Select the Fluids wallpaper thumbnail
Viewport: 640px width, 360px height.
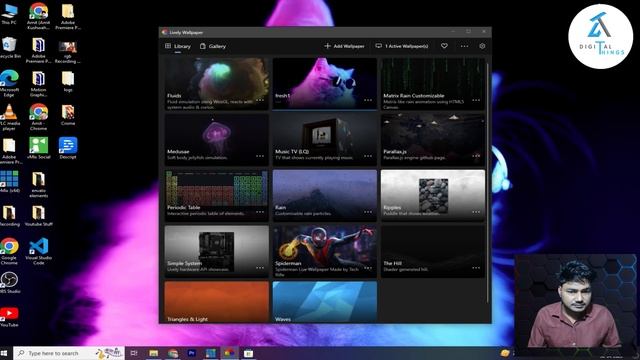217,84
